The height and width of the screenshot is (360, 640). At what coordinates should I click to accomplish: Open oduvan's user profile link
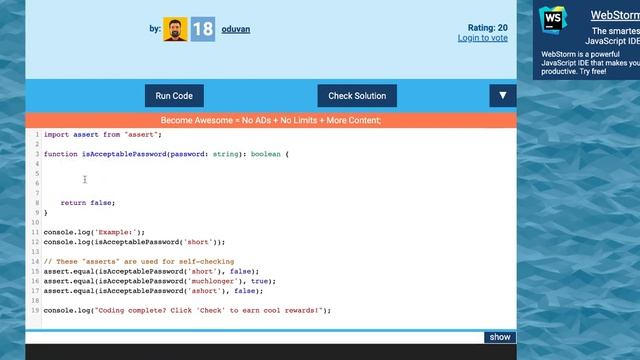pos(236,29)
